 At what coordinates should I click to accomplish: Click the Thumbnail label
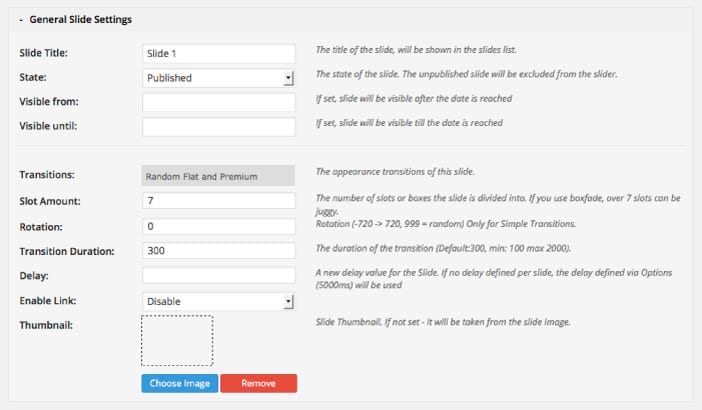pyautogui.click(x=46, y=324)
